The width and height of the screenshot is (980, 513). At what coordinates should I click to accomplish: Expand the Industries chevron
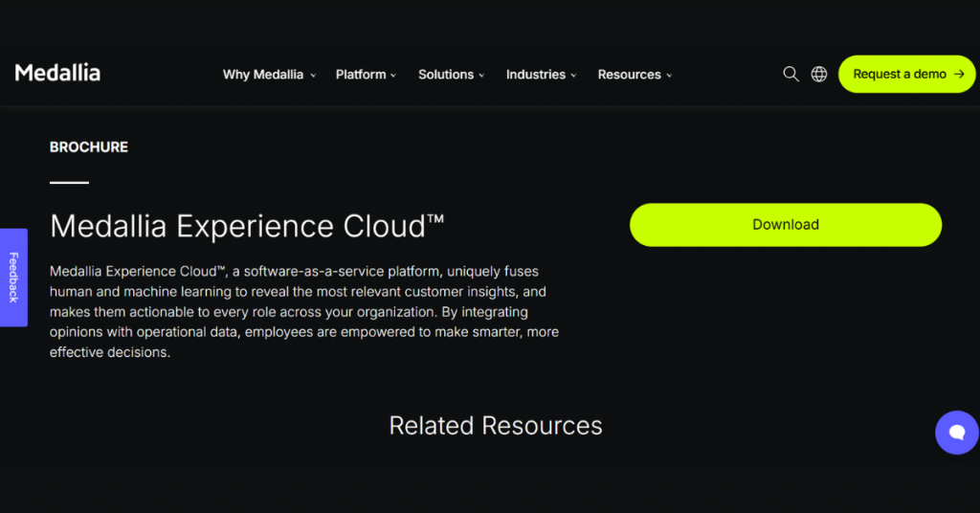(573, 76)
